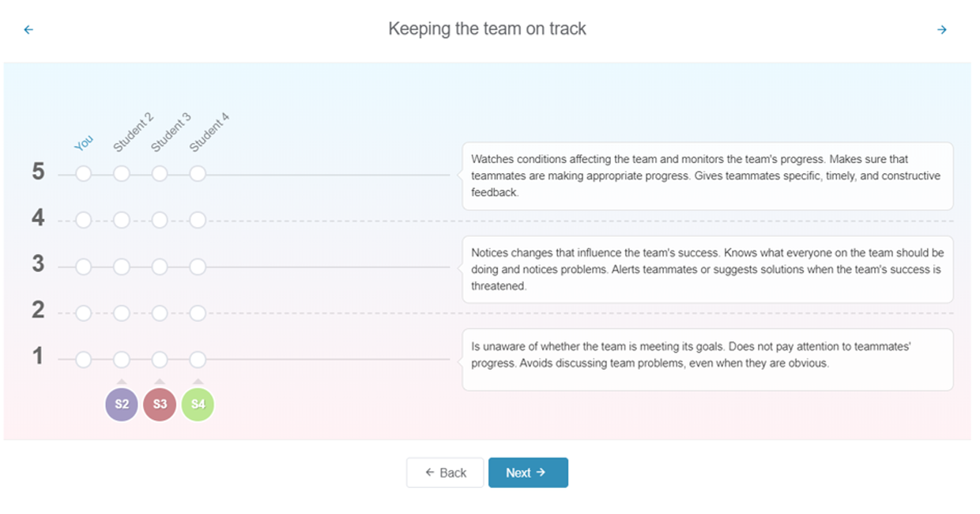Click the left arrow at top
The width and height of the screenshot is (980, 514).
[x=28, y=30]
